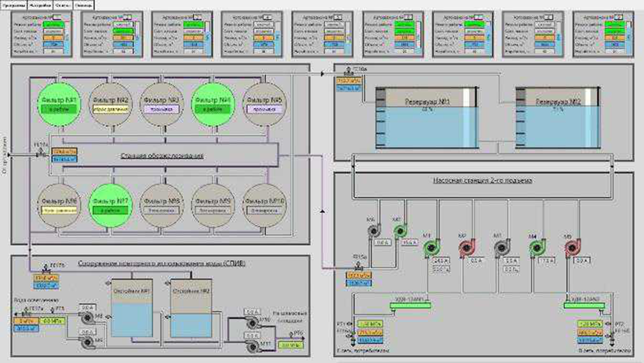Toggle Фильтр №3 flushing filter circle

pos(161,104)
